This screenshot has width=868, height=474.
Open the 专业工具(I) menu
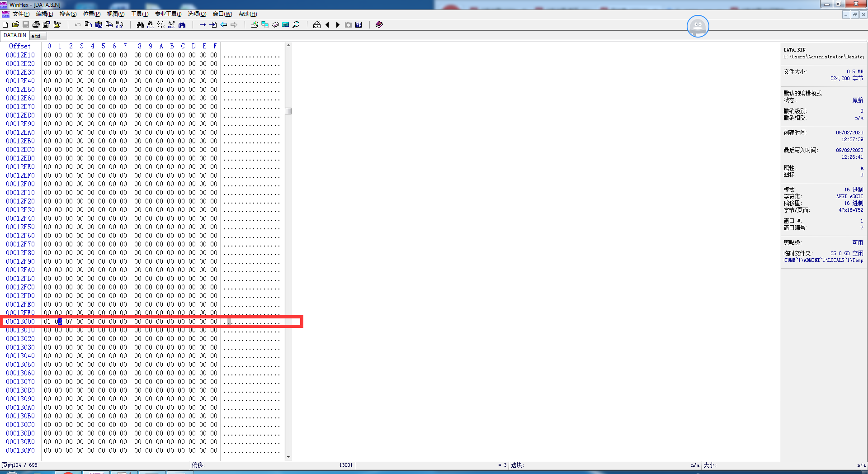(x=168, y=14)
